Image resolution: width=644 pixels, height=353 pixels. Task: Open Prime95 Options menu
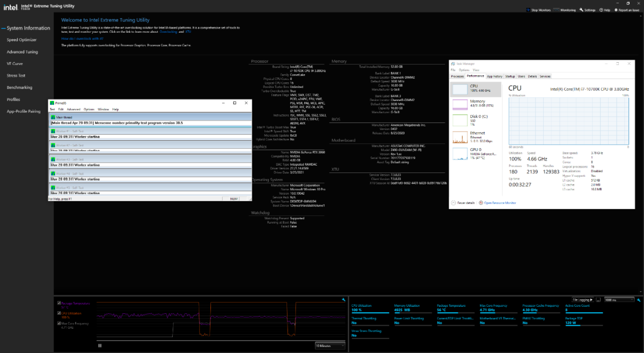[89, 109]
